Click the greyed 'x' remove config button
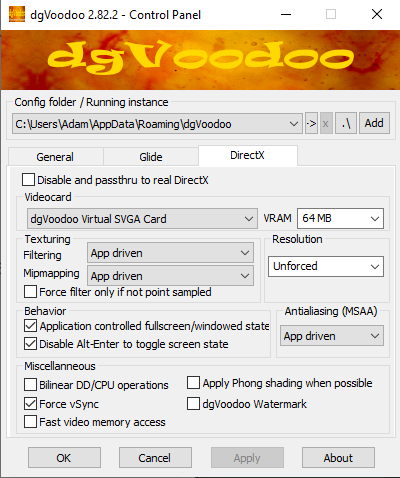The image size is (400, 478). (x=326, y=124)
